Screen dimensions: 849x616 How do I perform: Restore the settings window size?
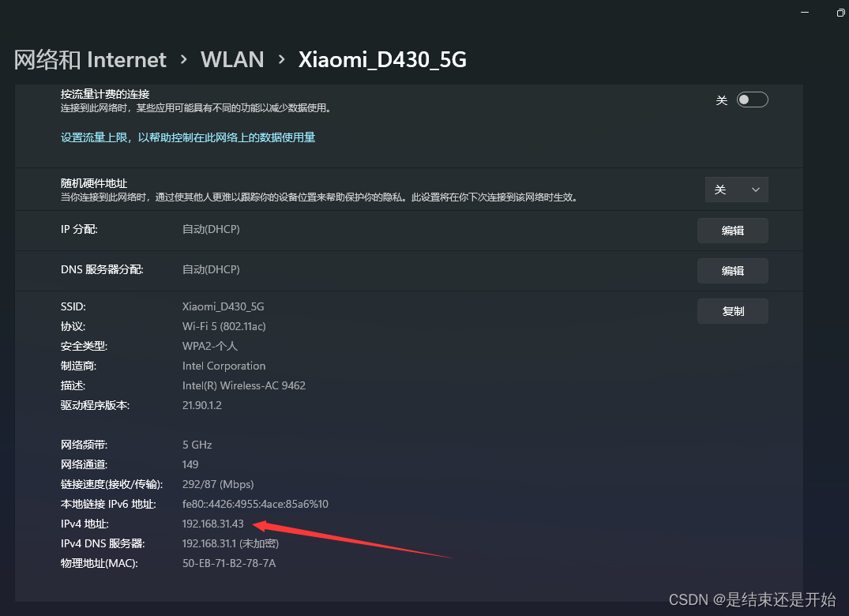840,13
